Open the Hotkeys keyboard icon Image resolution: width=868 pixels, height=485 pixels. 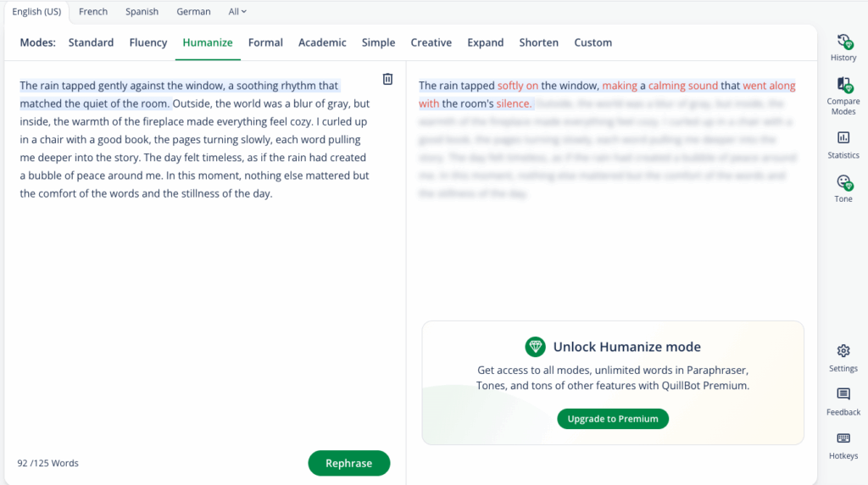click(x=843, y=438)
